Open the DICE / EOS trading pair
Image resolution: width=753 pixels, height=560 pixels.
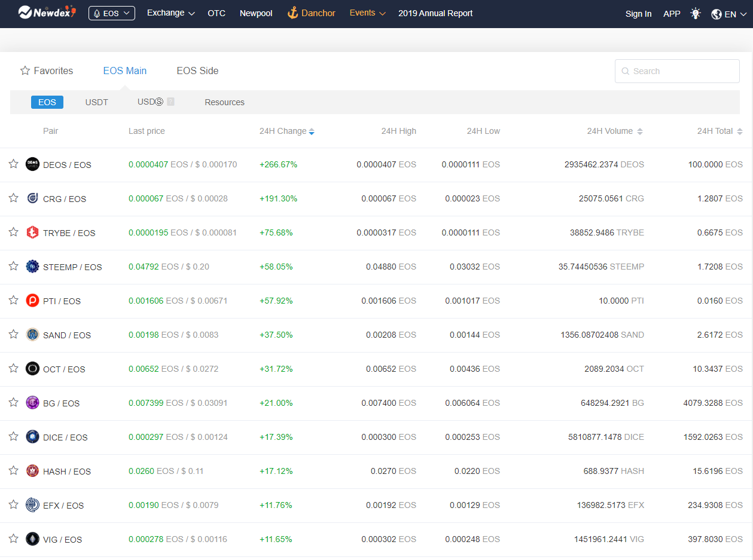point(65,437)
